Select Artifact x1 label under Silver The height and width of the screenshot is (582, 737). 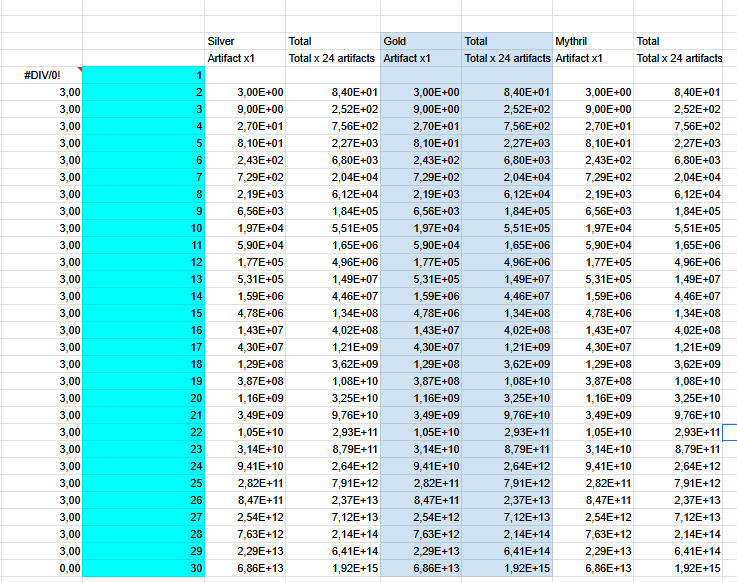(x=245, y=58)
